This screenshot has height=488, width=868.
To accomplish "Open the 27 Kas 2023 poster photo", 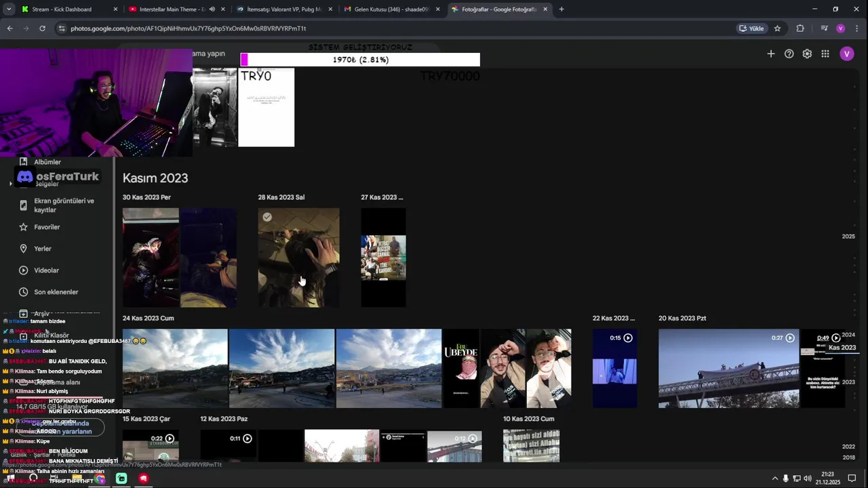I will pos(383,258).
